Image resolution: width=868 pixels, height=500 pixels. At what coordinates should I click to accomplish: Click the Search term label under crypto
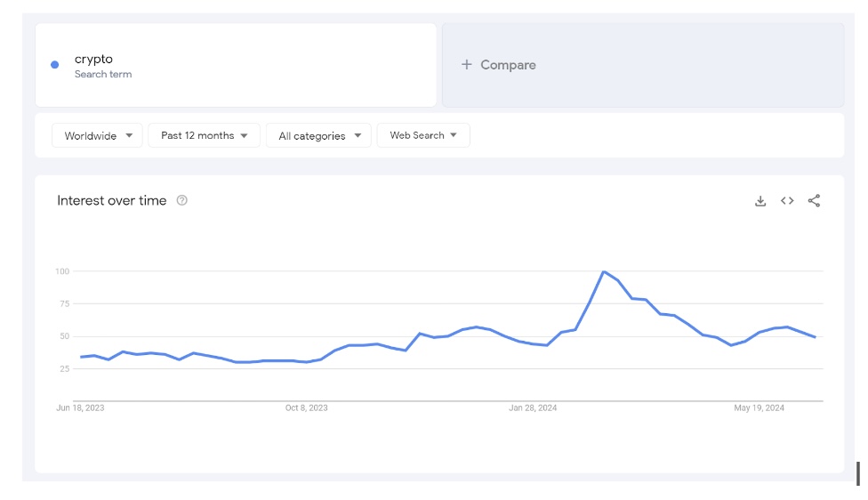103,74
